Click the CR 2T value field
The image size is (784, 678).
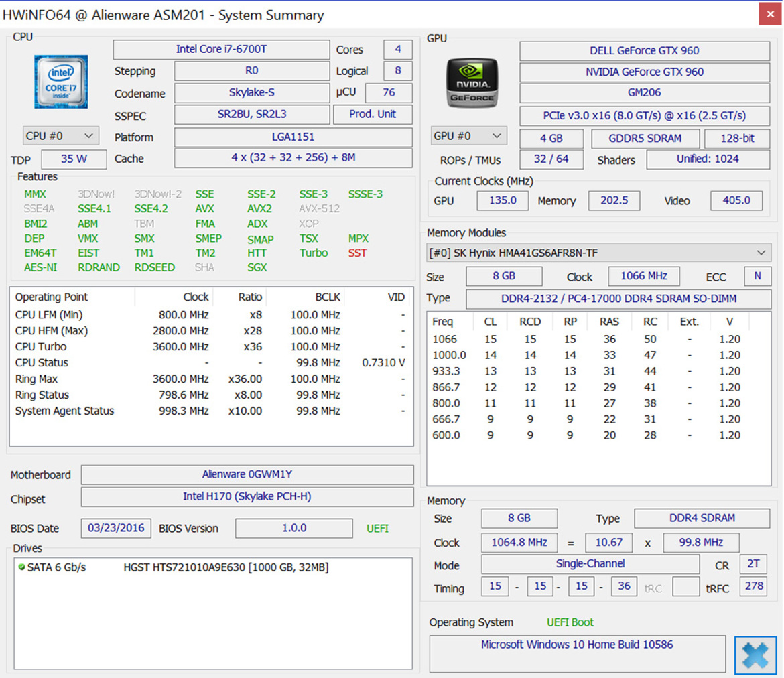click(753, 564)
